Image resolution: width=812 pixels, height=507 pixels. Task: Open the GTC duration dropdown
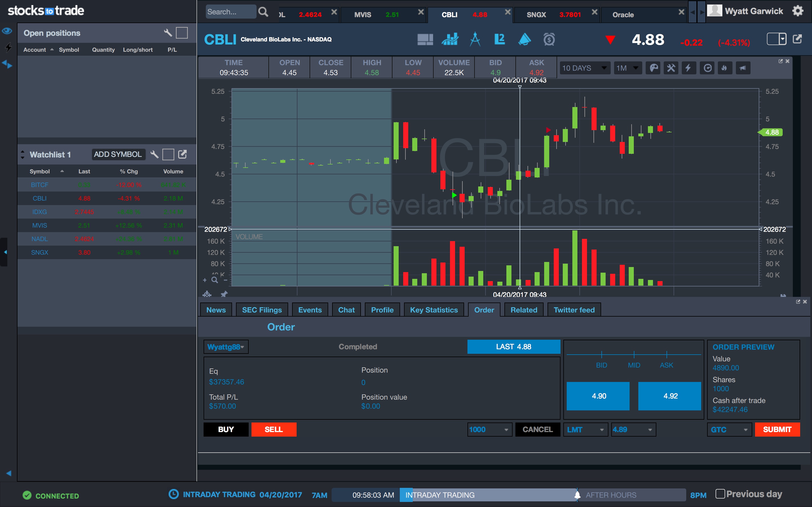point(729,430)
